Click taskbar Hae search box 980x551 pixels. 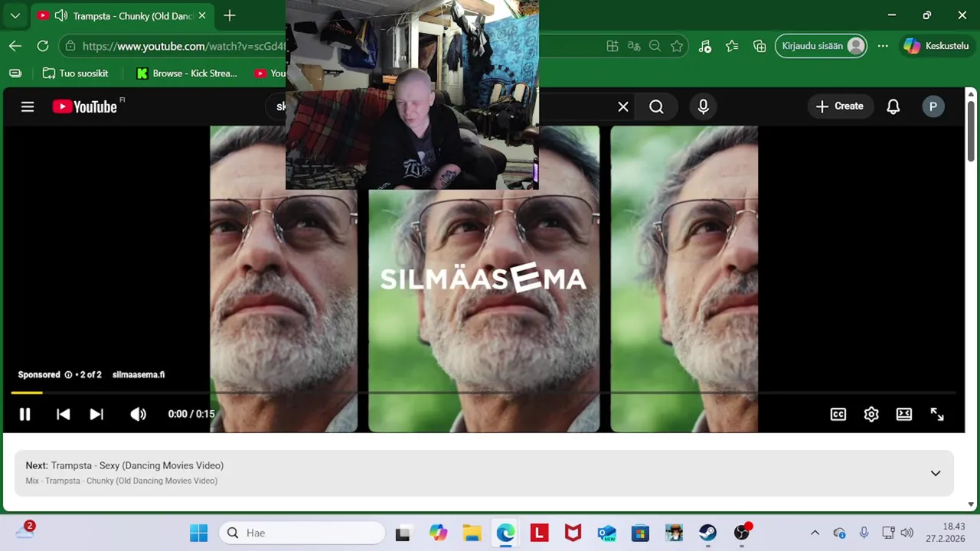tap(302, 533)
